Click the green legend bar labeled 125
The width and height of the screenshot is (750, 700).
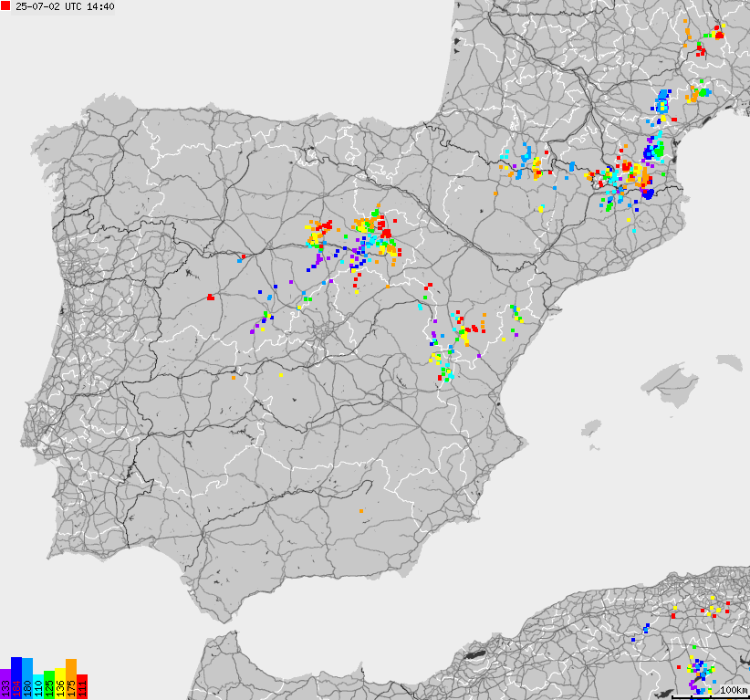click(x=49, y=684)
